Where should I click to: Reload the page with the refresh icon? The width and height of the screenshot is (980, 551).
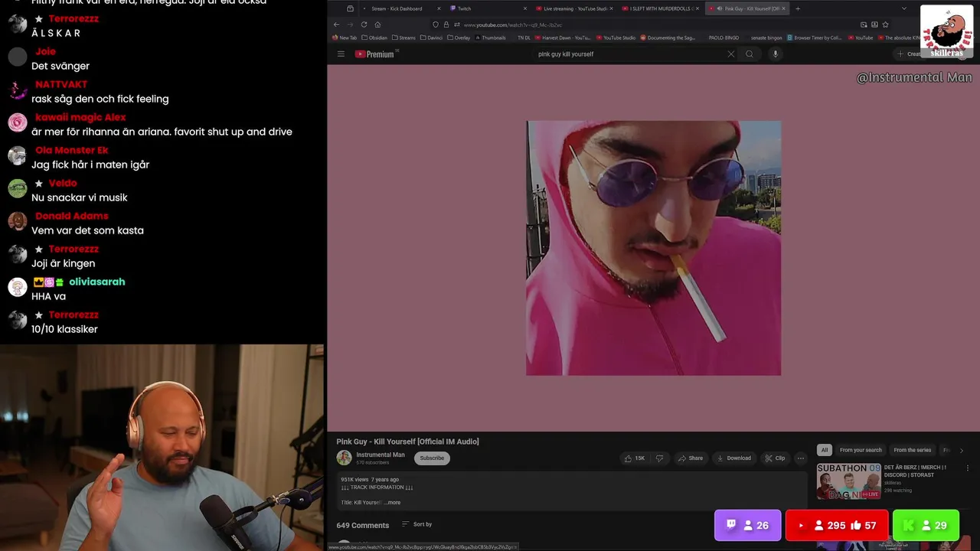tap(364, 24)
